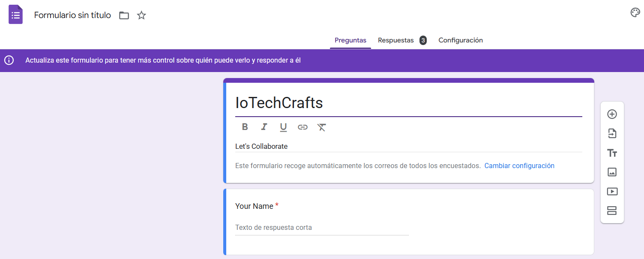This screenshot has width=644, height=259.
Task: Click the Google Forms home logo
Action: point(15,15)
